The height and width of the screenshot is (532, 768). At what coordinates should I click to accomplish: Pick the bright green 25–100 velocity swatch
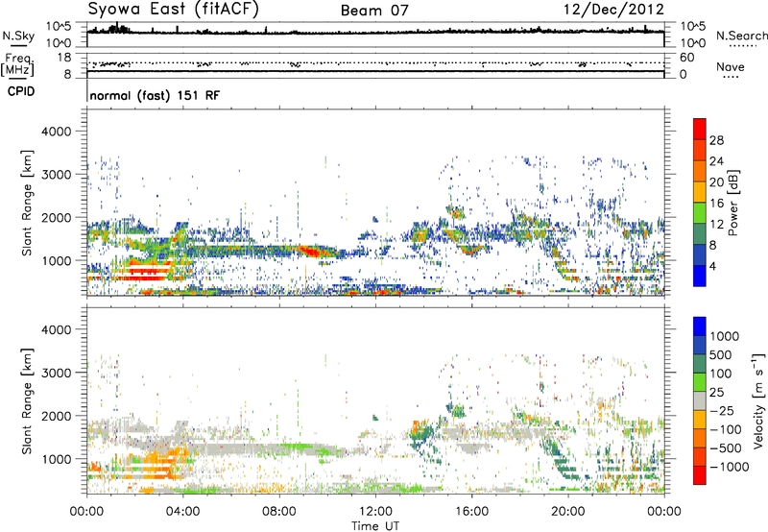(x=700, y=382)
